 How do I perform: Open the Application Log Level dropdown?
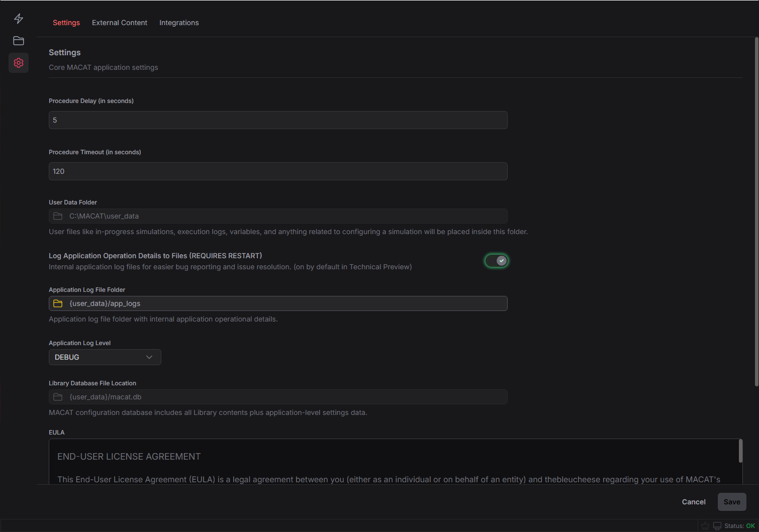[x=105, y=357]
